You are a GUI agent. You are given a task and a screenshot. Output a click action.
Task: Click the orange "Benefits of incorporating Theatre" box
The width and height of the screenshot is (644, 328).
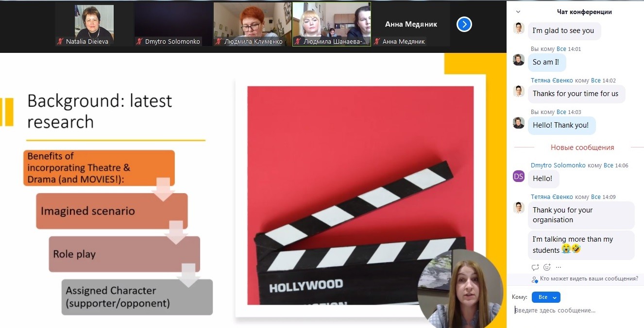pyautogui.click(x=99, y=168)
